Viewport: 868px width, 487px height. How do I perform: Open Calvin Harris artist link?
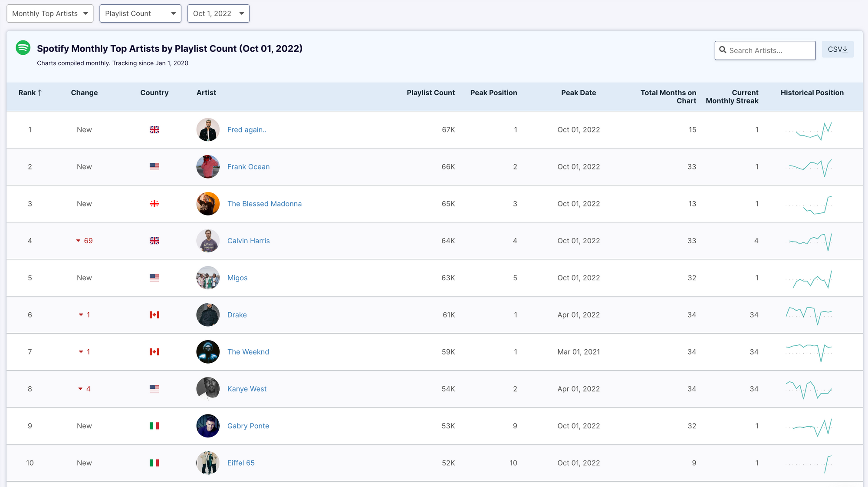(x=248, y=241)
